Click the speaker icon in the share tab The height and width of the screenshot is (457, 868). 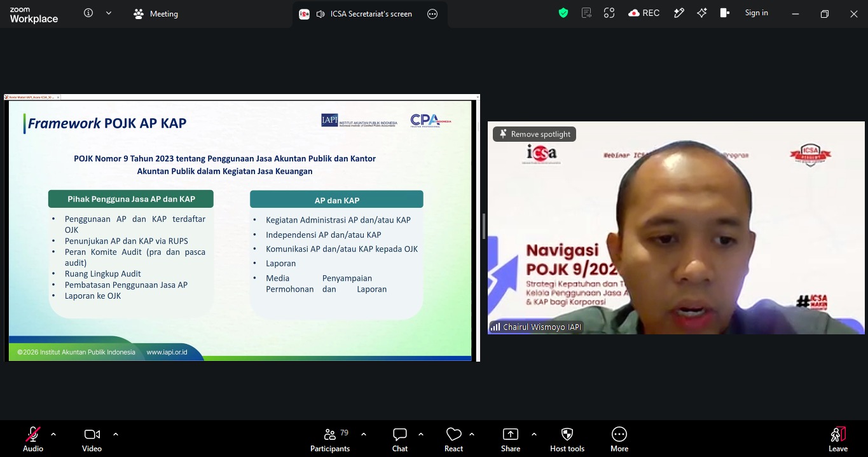[x=320, y=14]
